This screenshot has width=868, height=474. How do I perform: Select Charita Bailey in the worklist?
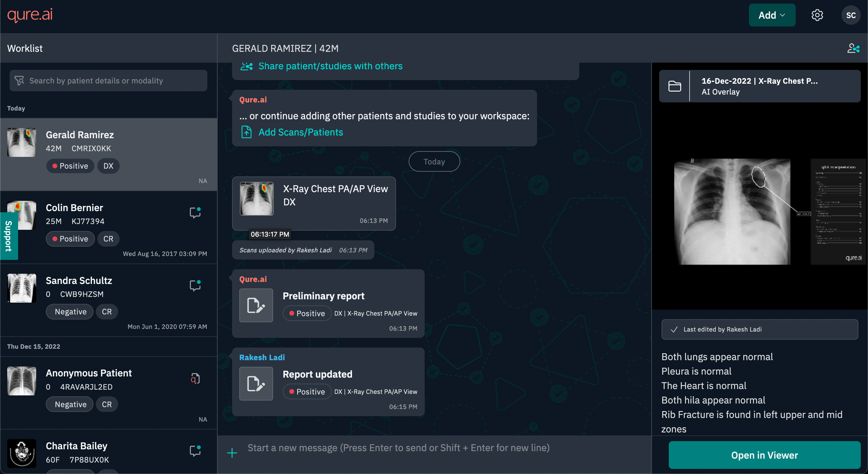108,452
